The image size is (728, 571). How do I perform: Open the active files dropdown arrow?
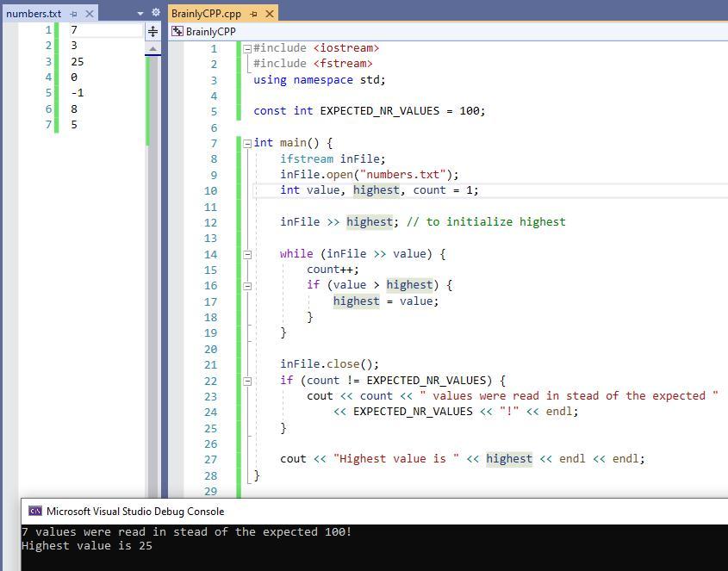140,14
